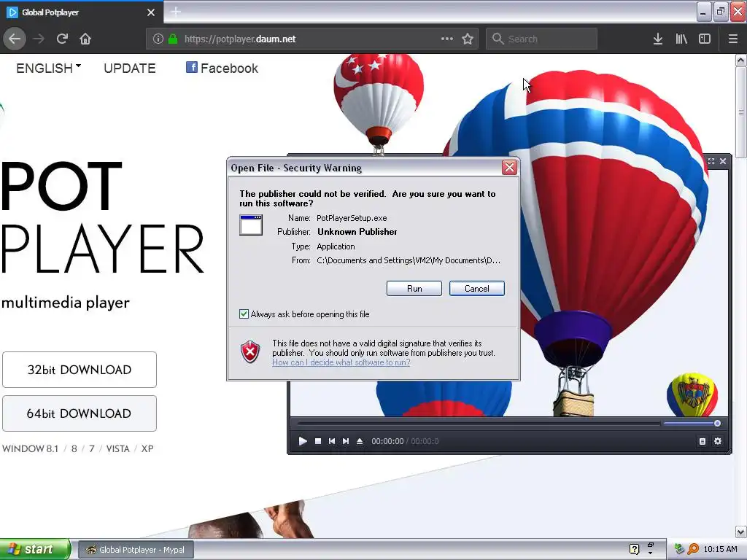The height and width of the screenshot is (560, 747).
Task: Click the 10:15 AM clock
Action: (x=720, y=549)
